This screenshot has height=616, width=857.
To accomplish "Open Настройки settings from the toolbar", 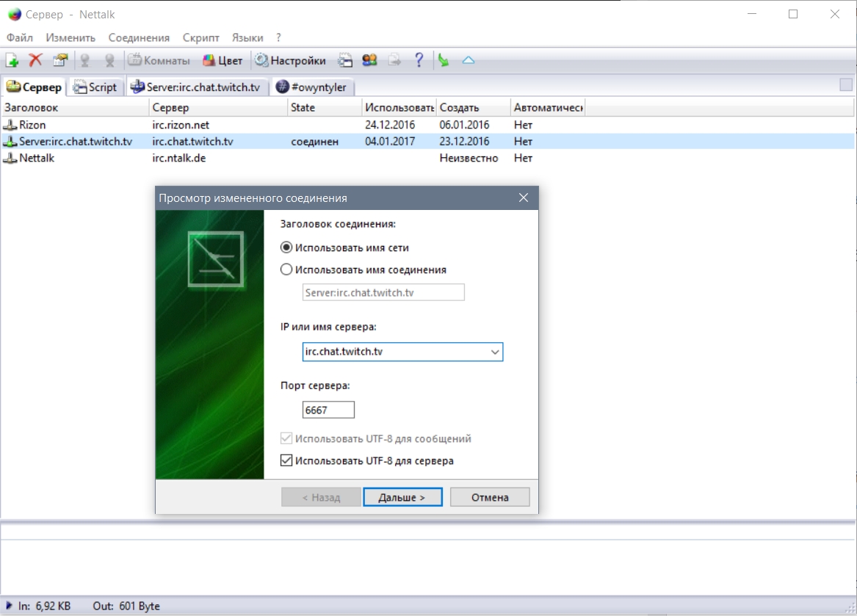I will (x=290, y=60).
